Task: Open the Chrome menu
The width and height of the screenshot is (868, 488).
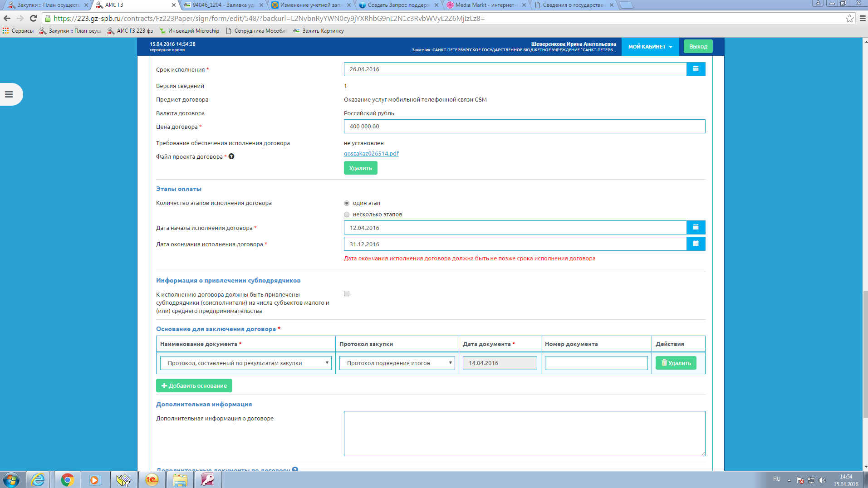Action: [863, 18]
